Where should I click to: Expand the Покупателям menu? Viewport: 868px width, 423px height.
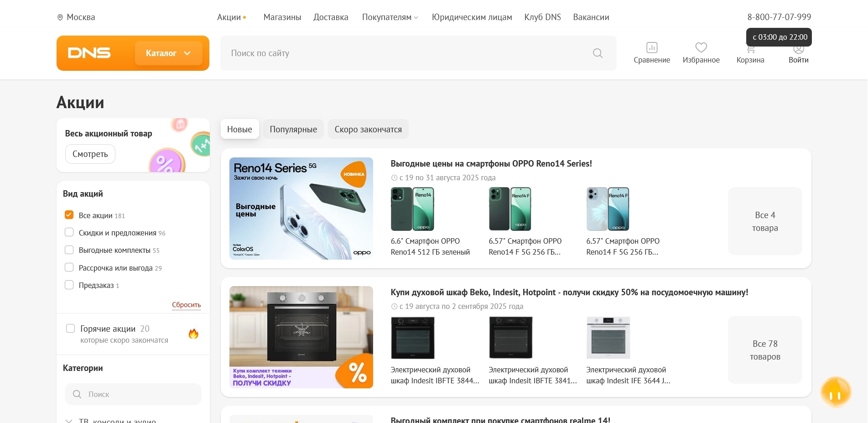click(x=390, y=17)
